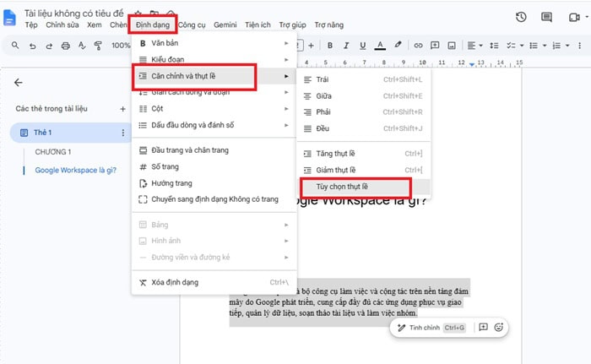Toggle underline formatting button
591x364 pixels.
[x=362, y=46]
